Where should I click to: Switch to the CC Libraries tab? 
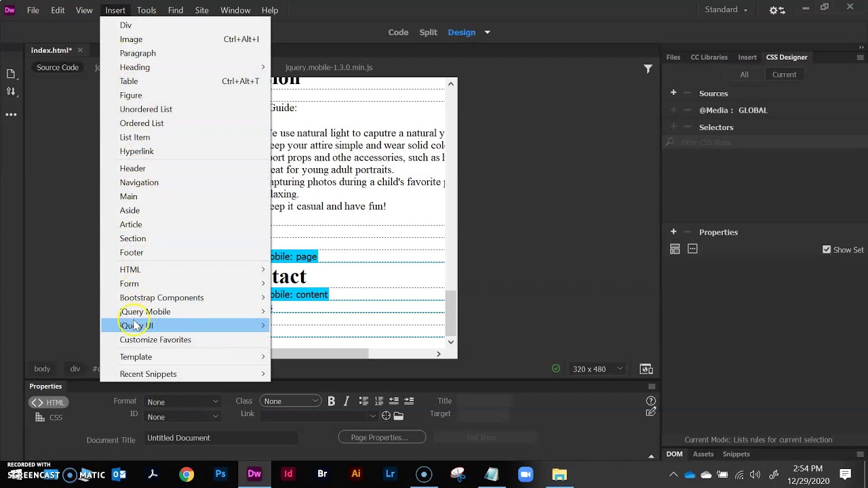pos(709,57)
